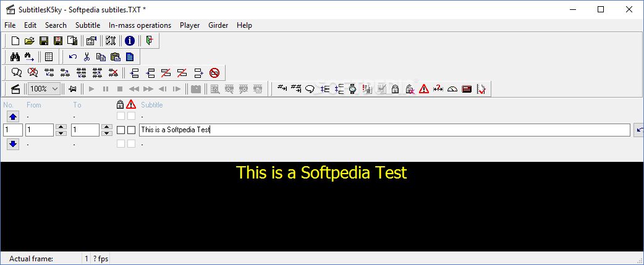Click the blue info circle icon
The width and height of the screenshot is (644, 265).
[x=130, y=41]
